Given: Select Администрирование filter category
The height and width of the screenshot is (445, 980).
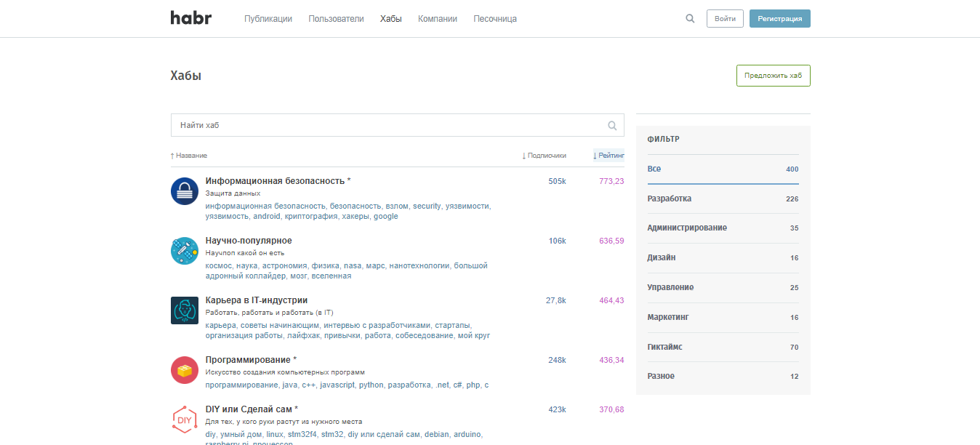Looking at the screenshot, I should coord(687,228).
